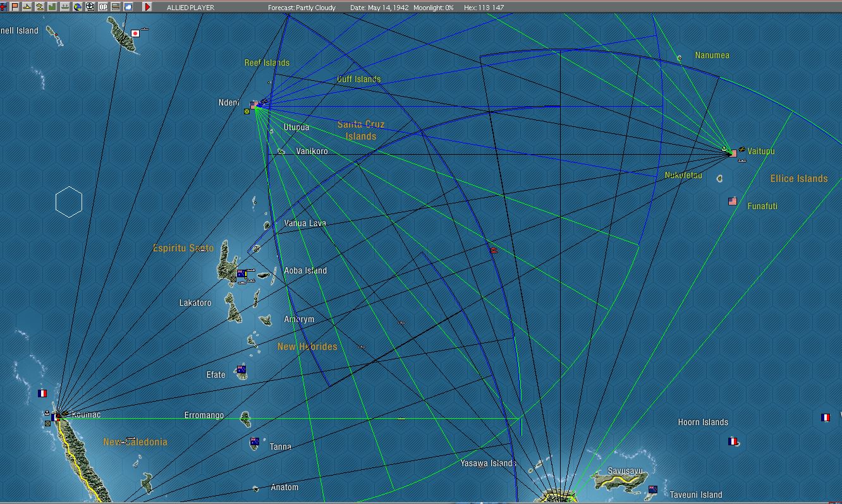Image resolution: width=842 pixels, height=504 pixels.
Task: Click the ALLIED PLAYER status label
Action: pyautogui.click(x=190, y=8)
